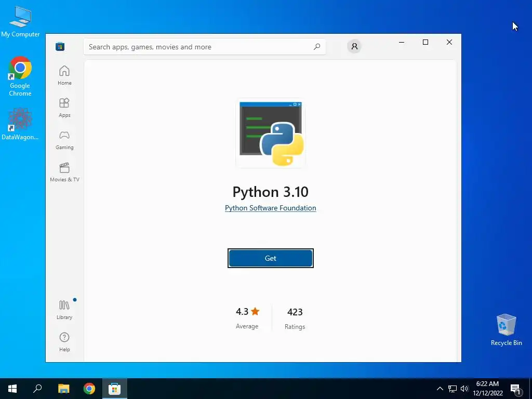This screenshot has width=532, height=399.
Task: Open File Explorer from the taskbar
Action: (63, 389)
